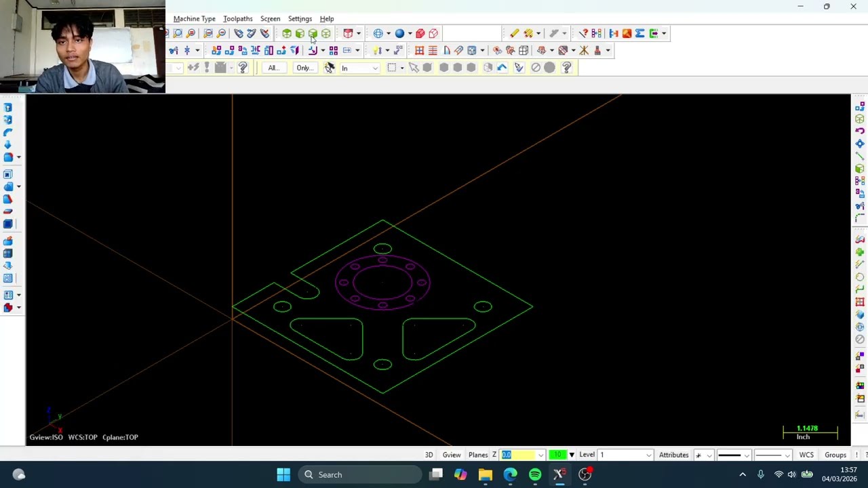Click the Planes status bar button
868x488 pixels.
point(478,455)
